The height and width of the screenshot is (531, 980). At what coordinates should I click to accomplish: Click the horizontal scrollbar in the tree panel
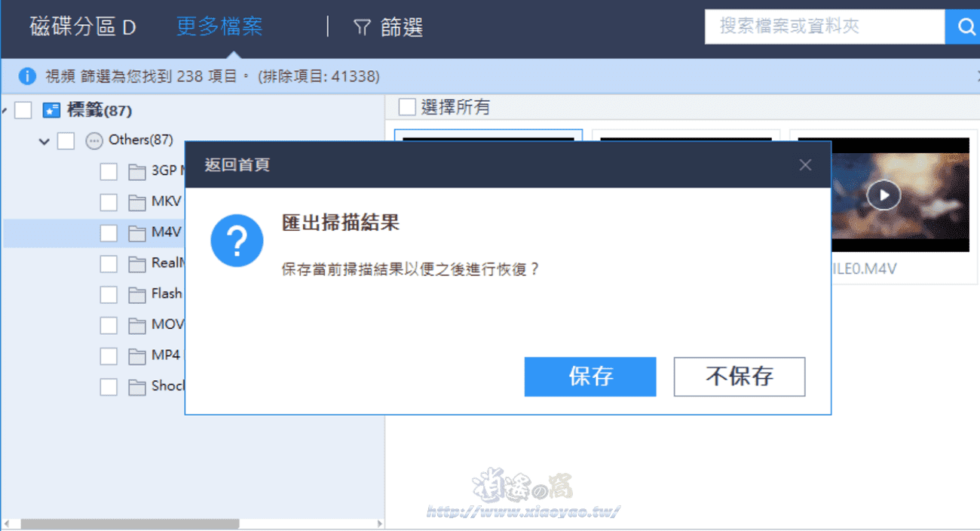[130, 523]
